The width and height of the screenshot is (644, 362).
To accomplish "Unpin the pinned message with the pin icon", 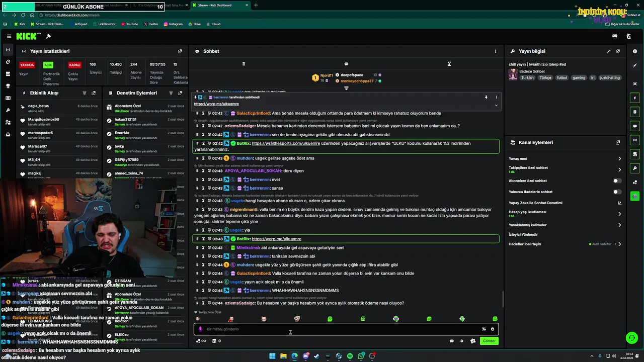I will click(486, 97).
